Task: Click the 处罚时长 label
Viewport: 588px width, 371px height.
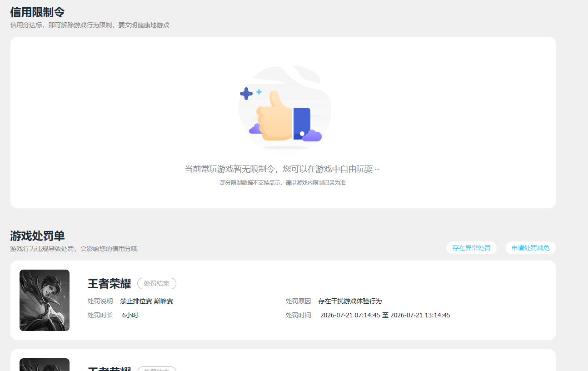Action: [x=100, y=315]
